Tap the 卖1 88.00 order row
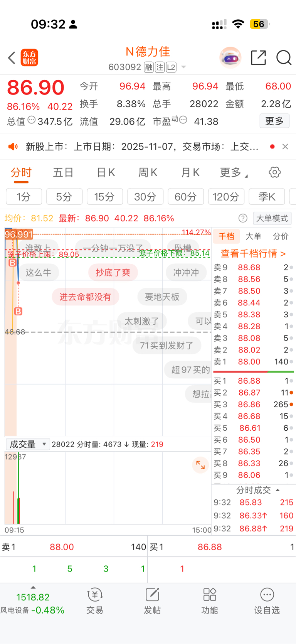Image resolution: width=296 pixels, height=644 pixels. point(254,362)
